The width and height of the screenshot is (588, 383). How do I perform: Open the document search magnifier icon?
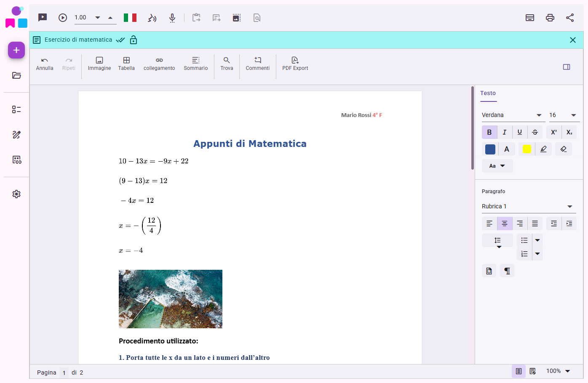click(x=257, y=18)
